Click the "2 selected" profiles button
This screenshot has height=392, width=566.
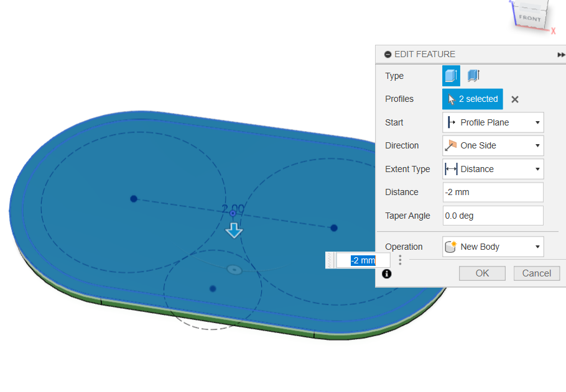(473, 99)
